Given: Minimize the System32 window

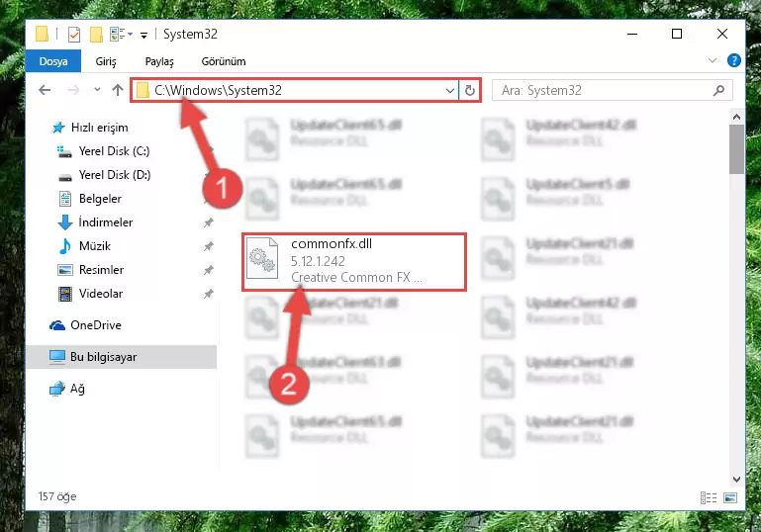Looking at the screenshot, I should pyautogui.click(x=632, y=34).
